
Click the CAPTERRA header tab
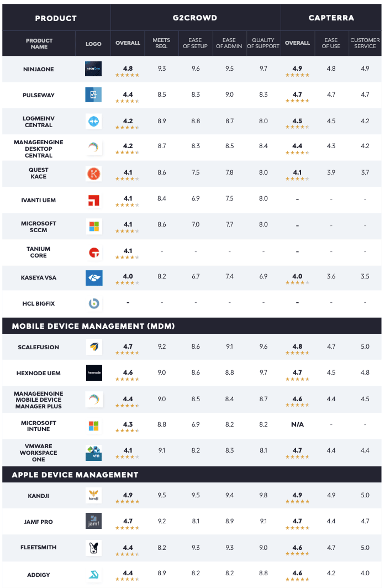(330, 18)
